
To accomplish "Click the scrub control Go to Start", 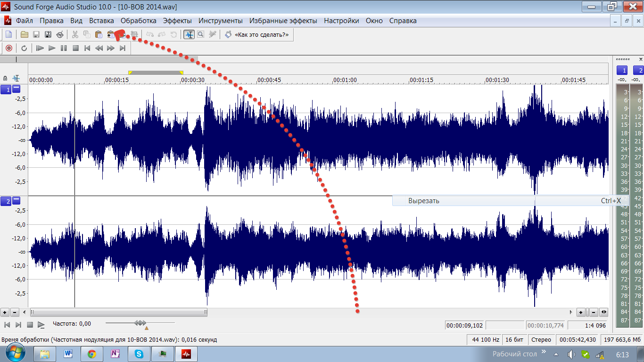I will (7, 325).
